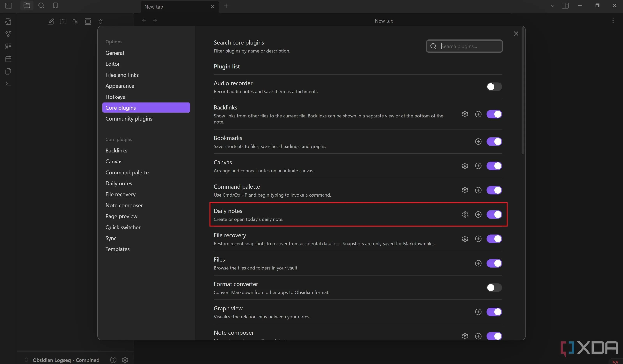This screenshot has width=623, height=364.
Task: Open Canvas plugin options gear
Action: pyautogui.click(x=465, y=166)
